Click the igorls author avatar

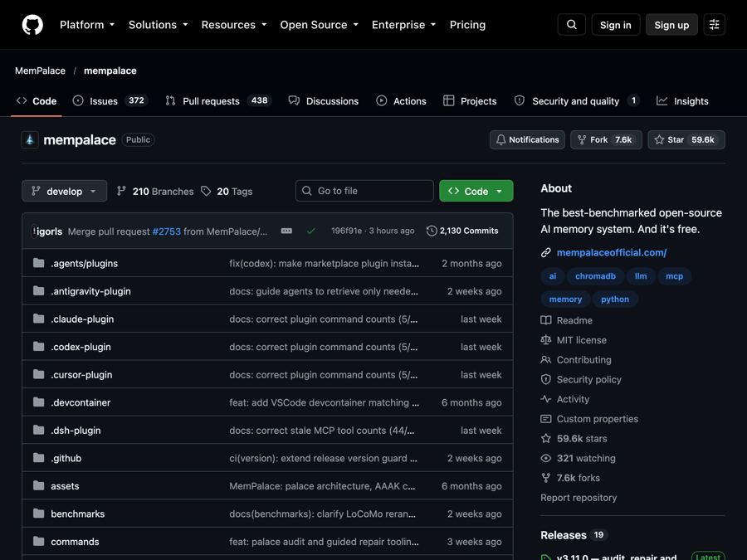[x=34, y=231]
